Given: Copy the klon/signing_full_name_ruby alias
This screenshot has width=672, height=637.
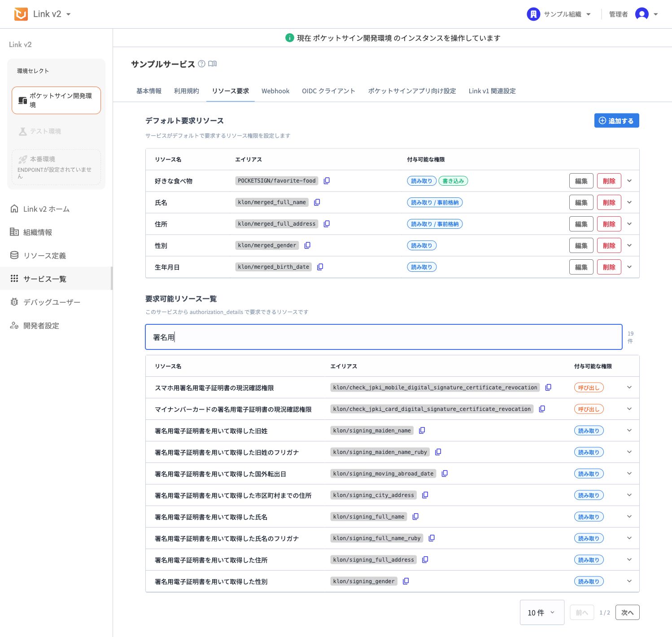Looking at the screenshot, I should (432, 538).
